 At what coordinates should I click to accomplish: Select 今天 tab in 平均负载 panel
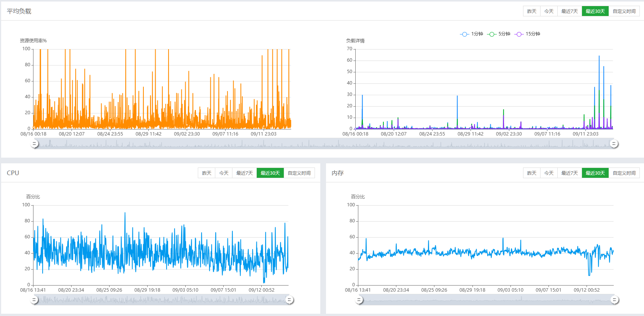coord(549,11)
